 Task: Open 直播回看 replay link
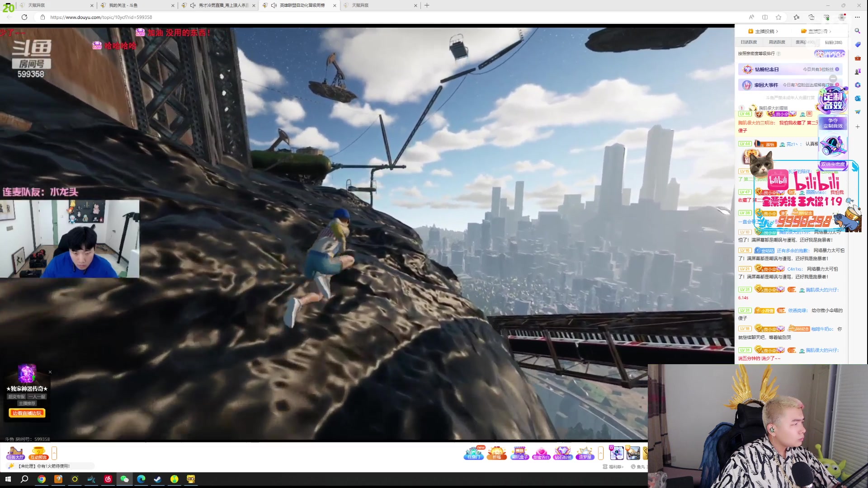pyautogui.click(x=816, y=31)
